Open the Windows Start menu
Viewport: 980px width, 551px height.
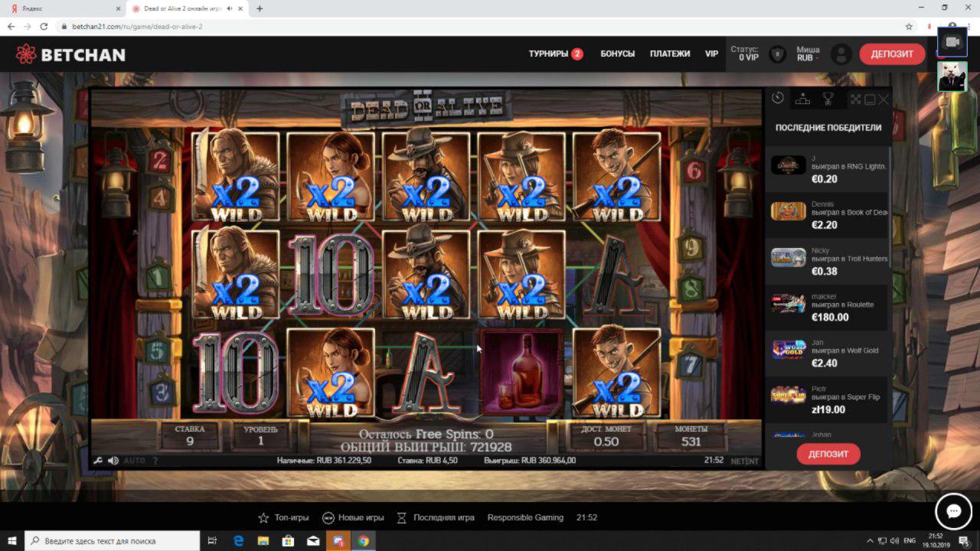point(12,540)
